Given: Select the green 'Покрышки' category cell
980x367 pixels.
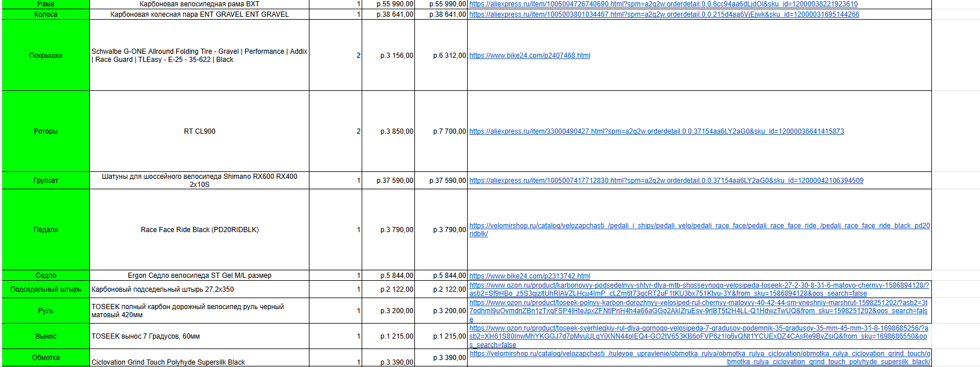Looking at the screenshot, I should click(x=46, y=56).
